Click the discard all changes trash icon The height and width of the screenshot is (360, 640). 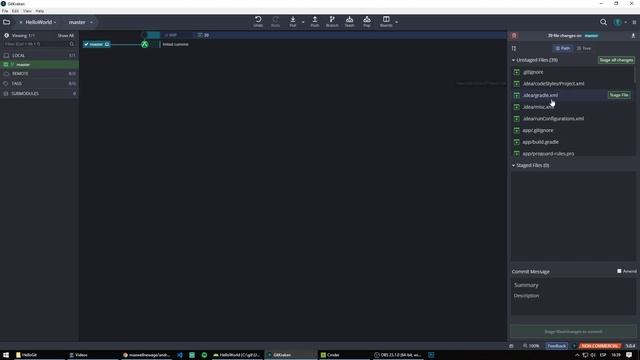point(514,36)
